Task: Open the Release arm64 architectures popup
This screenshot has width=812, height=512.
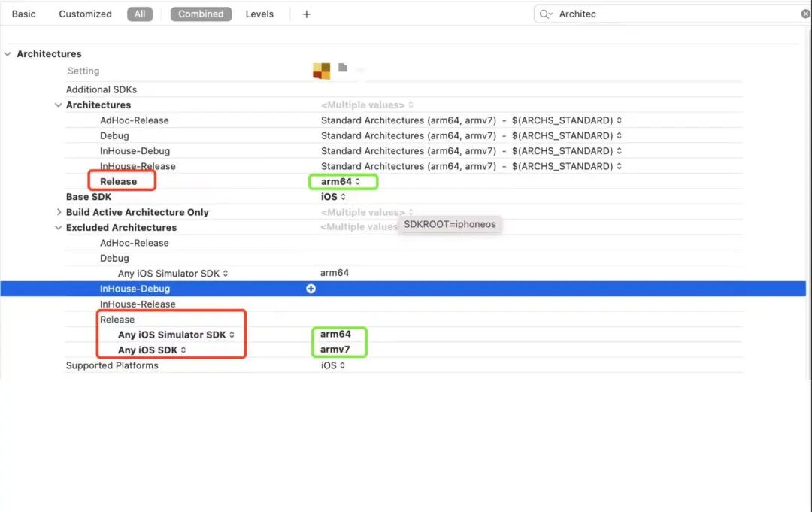Action: 341,182
